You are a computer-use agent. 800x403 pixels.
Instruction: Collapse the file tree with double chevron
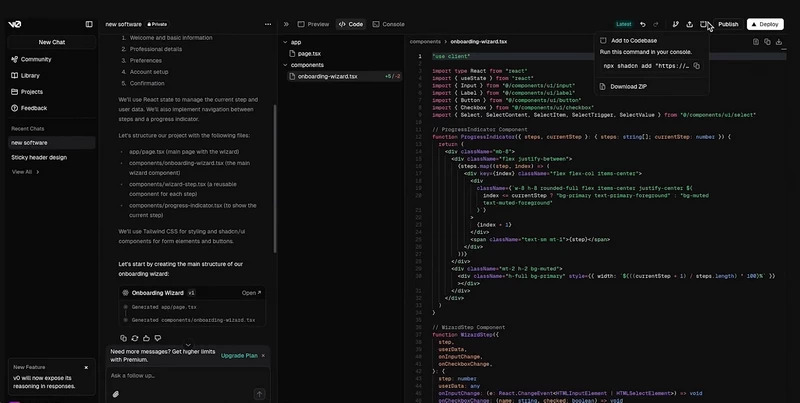(x=286, y=24)
